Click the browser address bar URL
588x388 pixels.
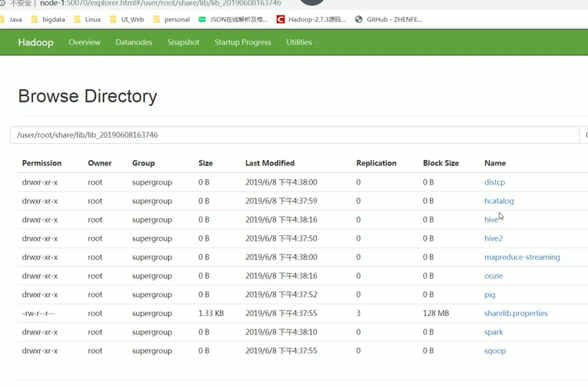[160, 3]
